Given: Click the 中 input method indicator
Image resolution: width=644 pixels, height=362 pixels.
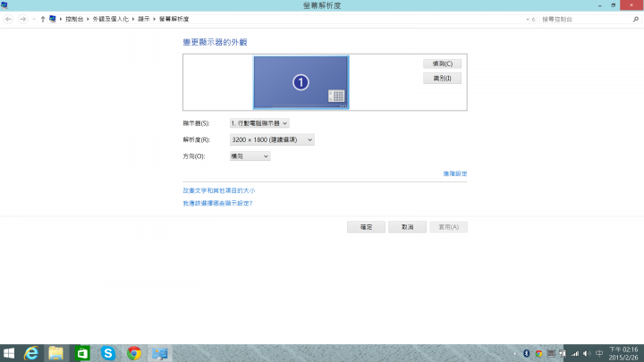Looking at the screenshot, I should (x=599, y=353).
